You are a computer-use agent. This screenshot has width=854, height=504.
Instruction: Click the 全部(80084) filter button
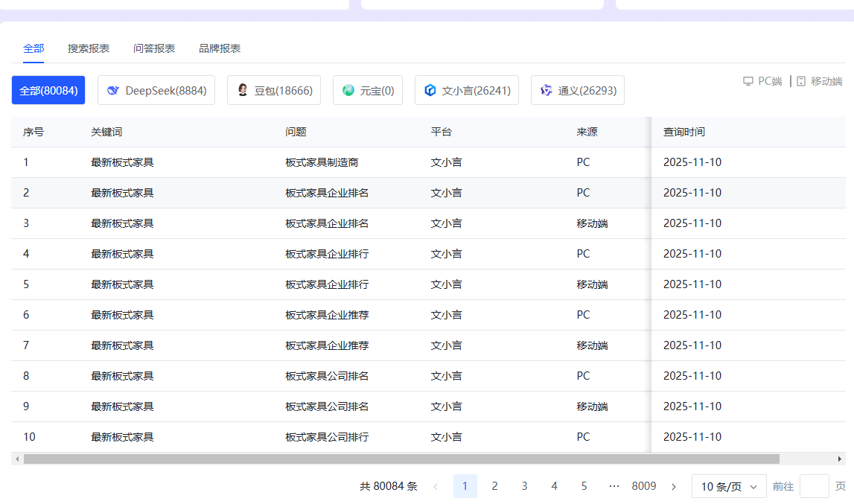point(48,89)
